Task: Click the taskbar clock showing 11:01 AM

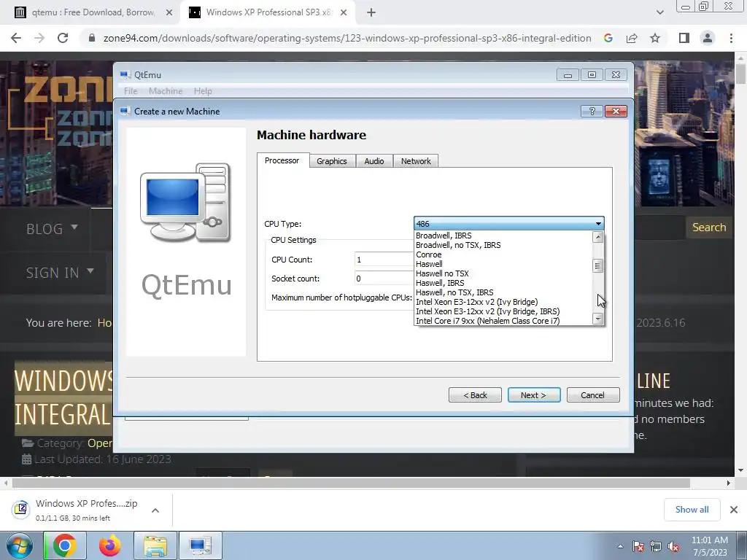Action: click(x=709, y=546)
